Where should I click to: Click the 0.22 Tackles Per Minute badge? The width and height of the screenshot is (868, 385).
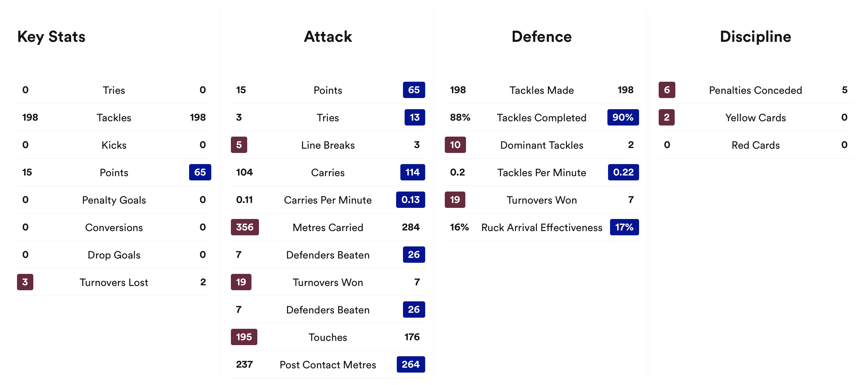623,172
